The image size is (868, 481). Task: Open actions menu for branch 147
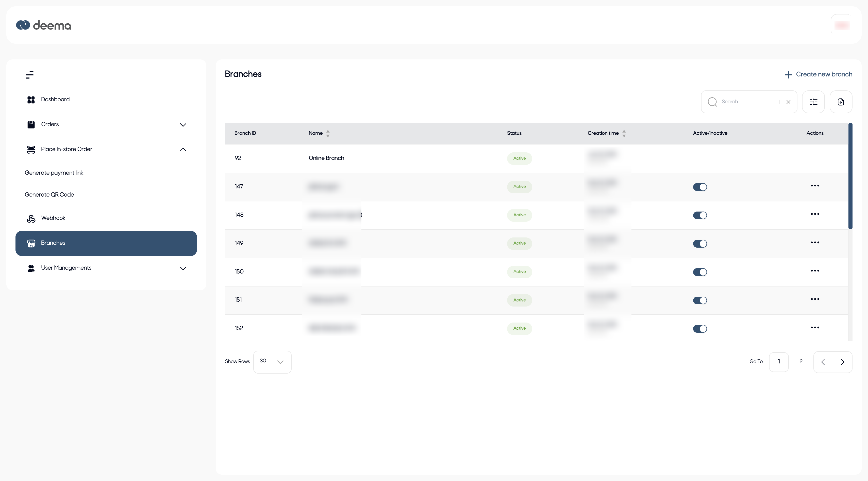815,186
